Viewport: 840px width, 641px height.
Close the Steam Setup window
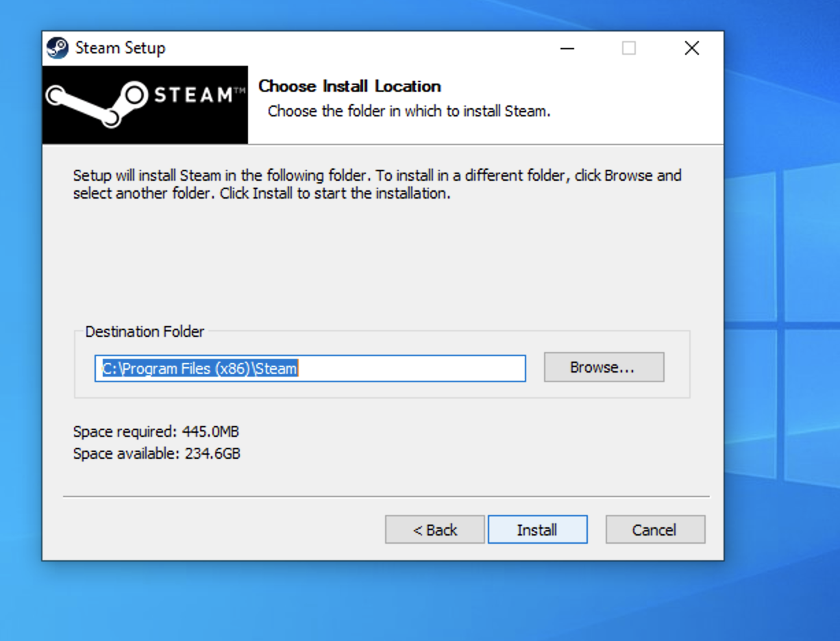pos(692,49)
